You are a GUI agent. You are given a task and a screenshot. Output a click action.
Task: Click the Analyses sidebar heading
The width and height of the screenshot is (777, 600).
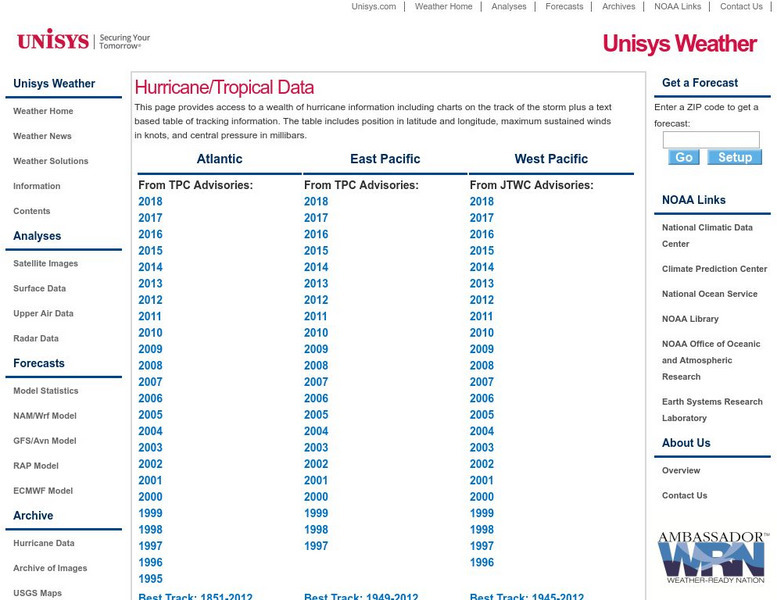tap(37, 236)
